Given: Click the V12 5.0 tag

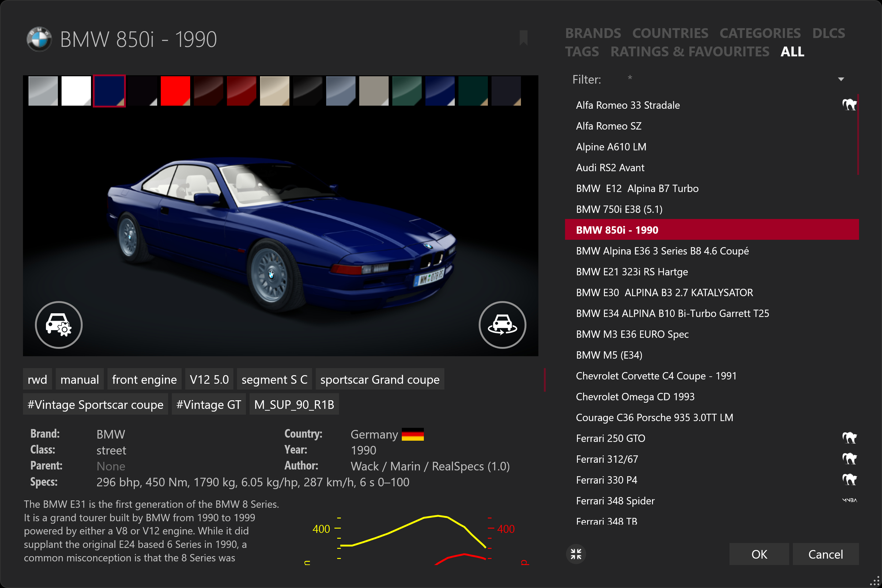Looking at the screenshot, I should (x=209, y=379).
